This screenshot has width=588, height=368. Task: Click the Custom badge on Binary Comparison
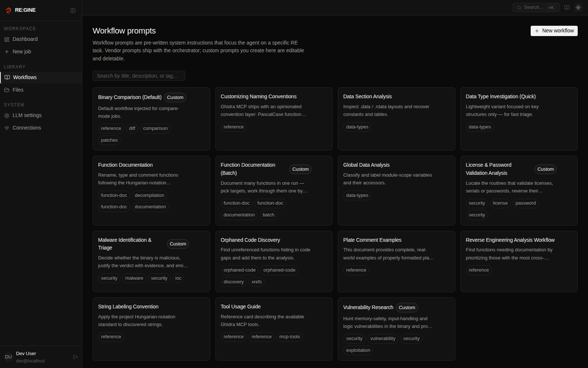click(175, 98)
